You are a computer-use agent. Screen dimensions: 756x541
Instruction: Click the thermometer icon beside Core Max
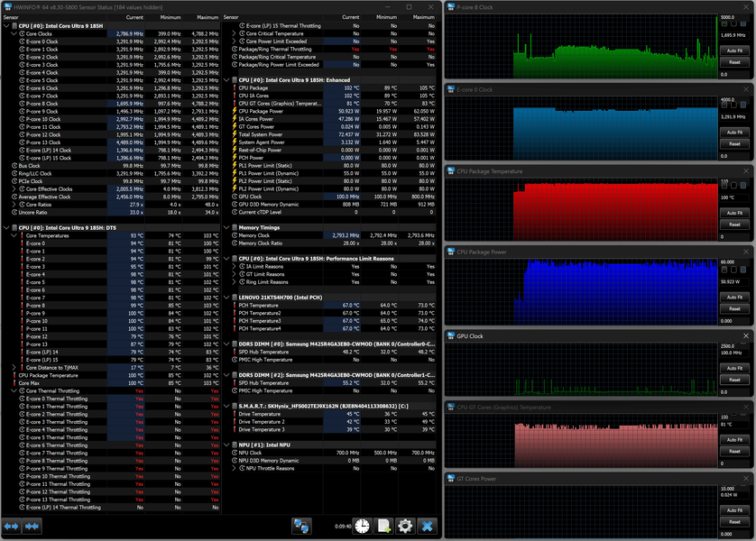click(14, 383)
